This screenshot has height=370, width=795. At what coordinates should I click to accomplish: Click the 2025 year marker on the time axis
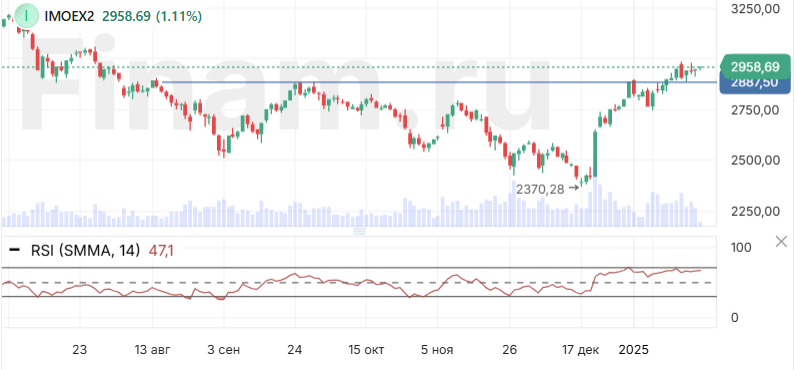click(634, 350)
